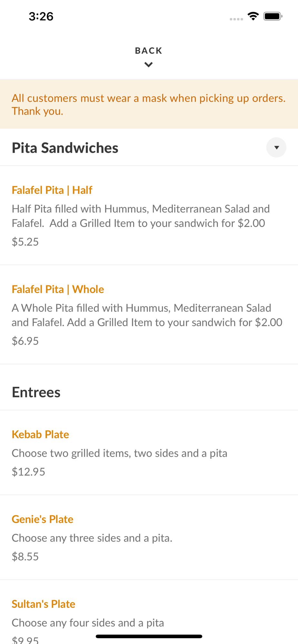Select Falafel Pita | Whole item
This screenshot has height=644, width=298.
[x=58, y=289]
